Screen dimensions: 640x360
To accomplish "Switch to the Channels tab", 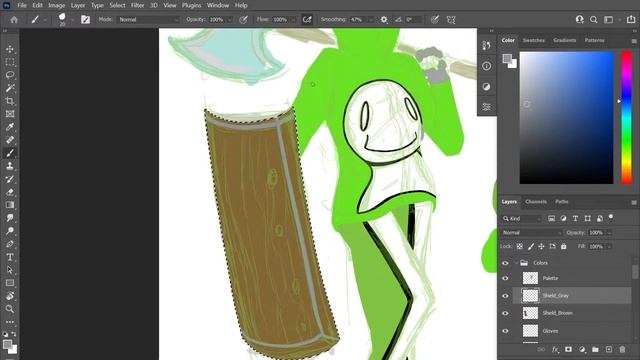I will tap(536, 202).
